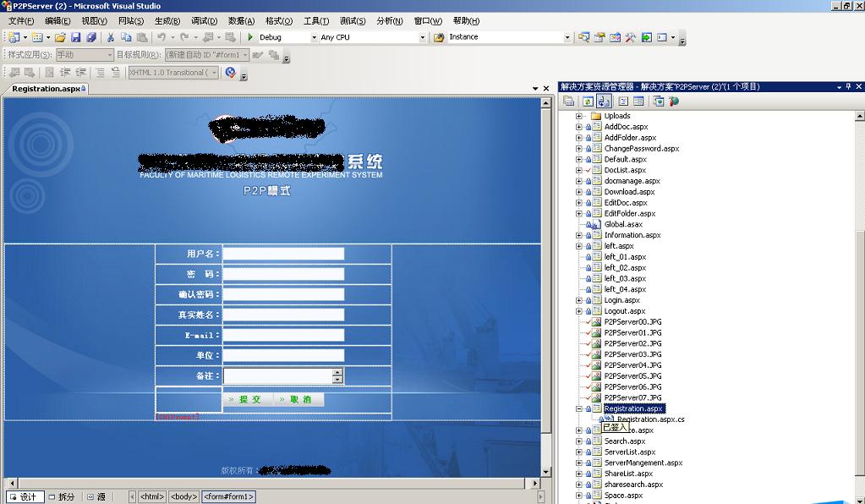Open the Toolbox hammer-wrench icon
This screenshot has height=504, width=865.
pyautogui.click(x=630, y=37)
